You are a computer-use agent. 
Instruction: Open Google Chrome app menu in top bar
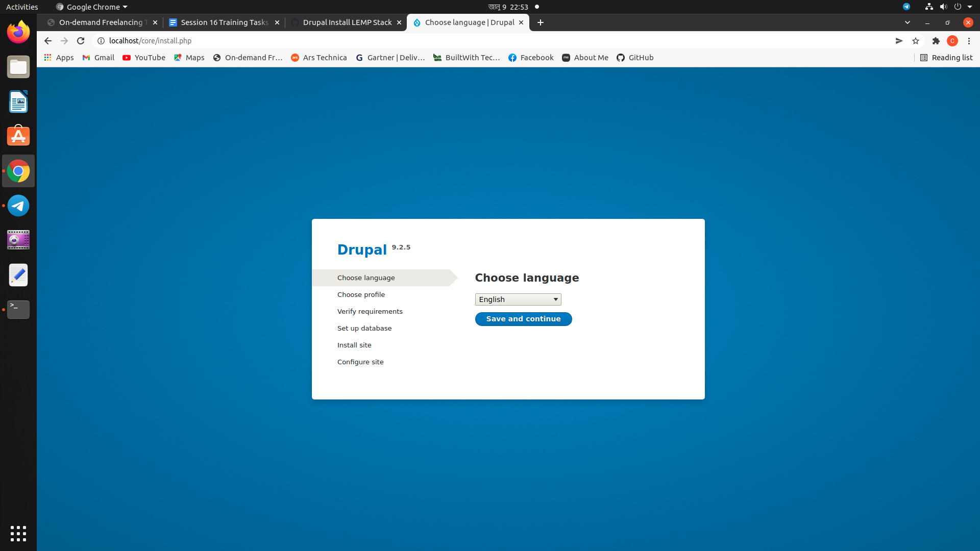point(91,7)
